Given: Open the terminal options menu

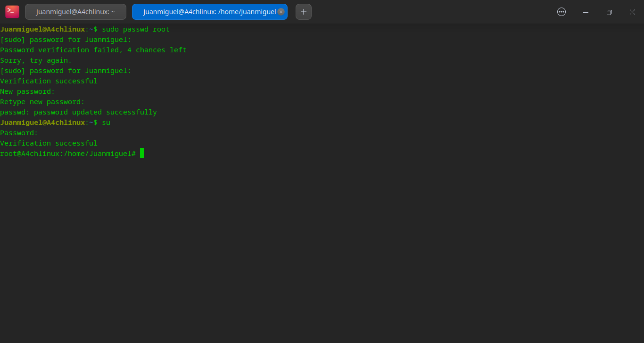Looking at the screenshot, I should [x=561, y=12].
